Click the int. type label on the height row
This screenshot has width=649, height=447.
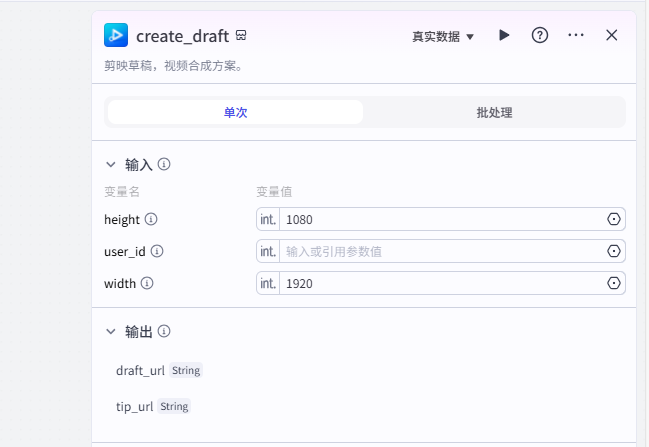tap(268, 219)
